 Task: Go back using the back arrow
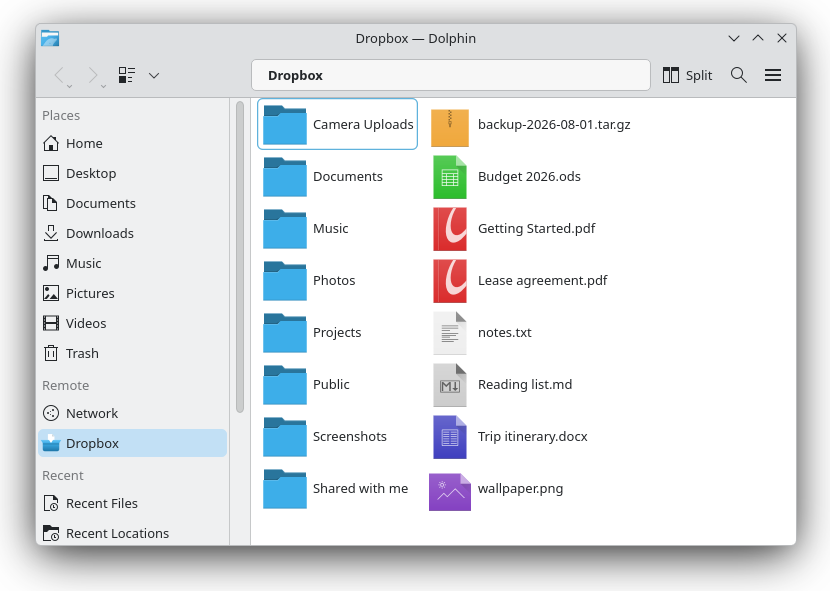pos(59,75)
